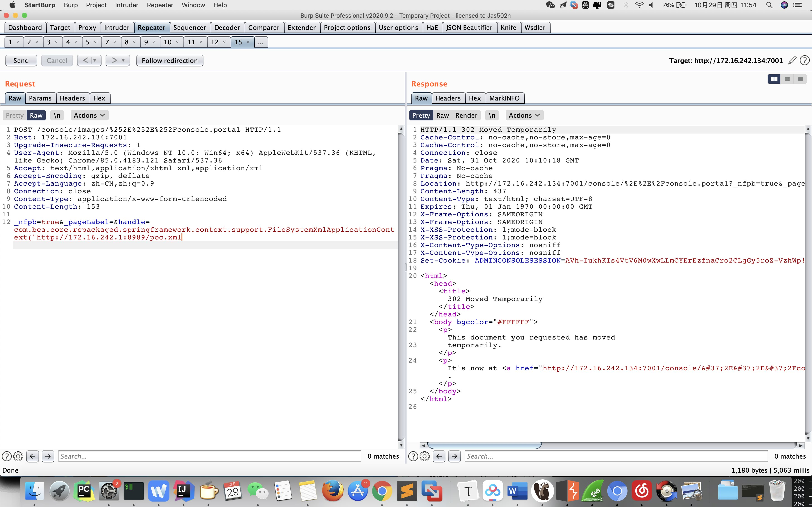Toggle request Pretty view mode

[14, 115]
